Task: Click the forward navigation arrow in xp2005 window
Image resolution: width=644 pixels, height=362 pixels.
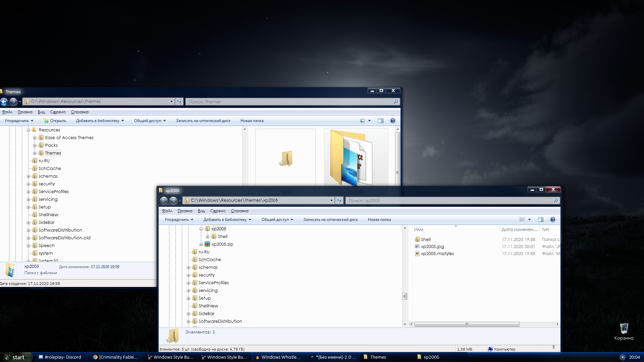Action: click(173, 200)
